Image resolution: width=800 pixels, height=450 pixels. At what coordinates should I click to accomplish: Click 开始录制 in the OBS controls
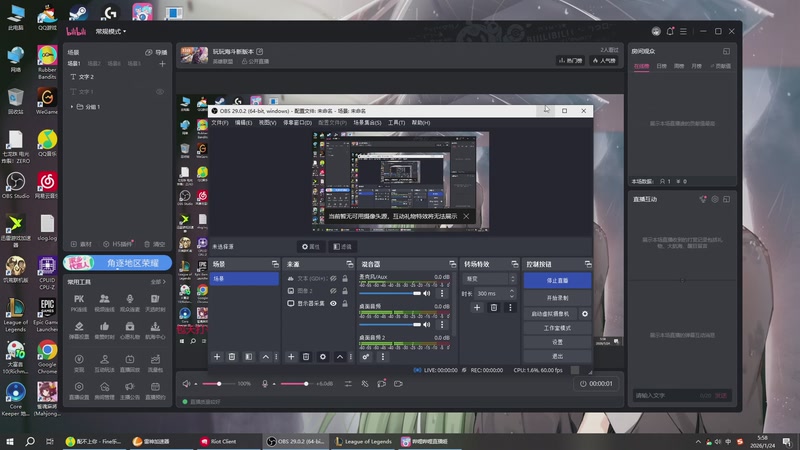click(557, 298)
